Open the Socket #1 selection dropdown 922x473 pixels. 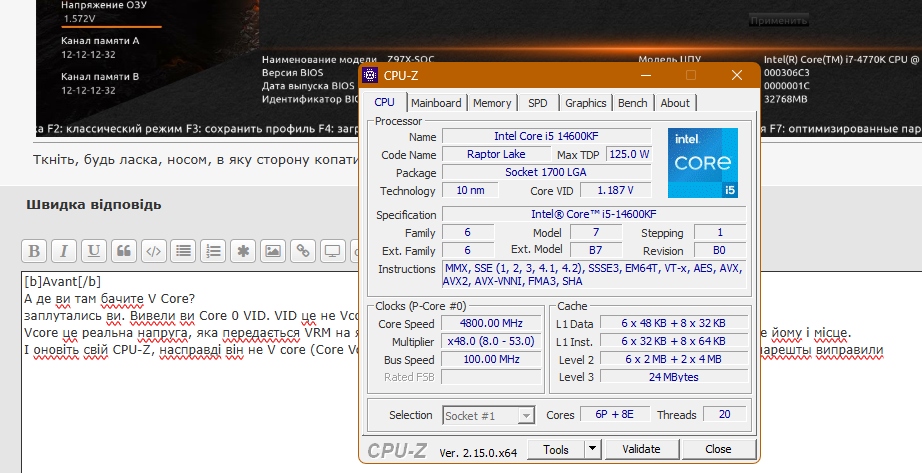(489, 415)
